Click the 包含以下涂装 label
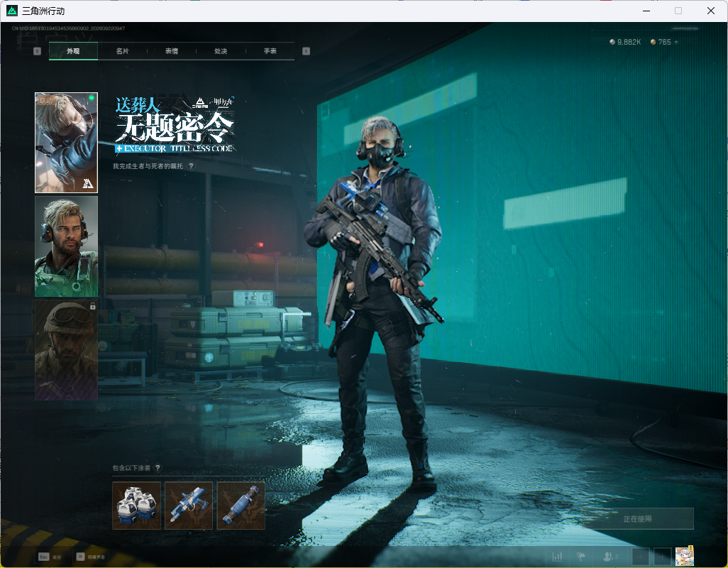 (x=131, y=468)
